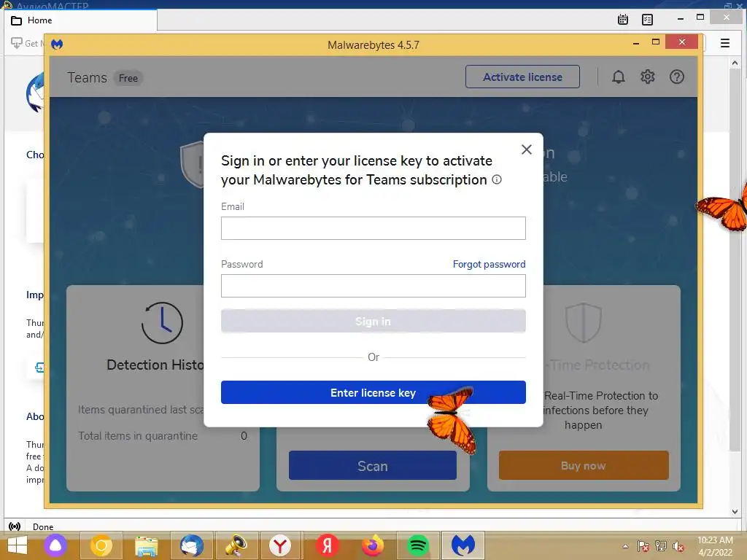Open Spotify from taskbar
This screenshot has width=747, height=560.
[418, 545]
